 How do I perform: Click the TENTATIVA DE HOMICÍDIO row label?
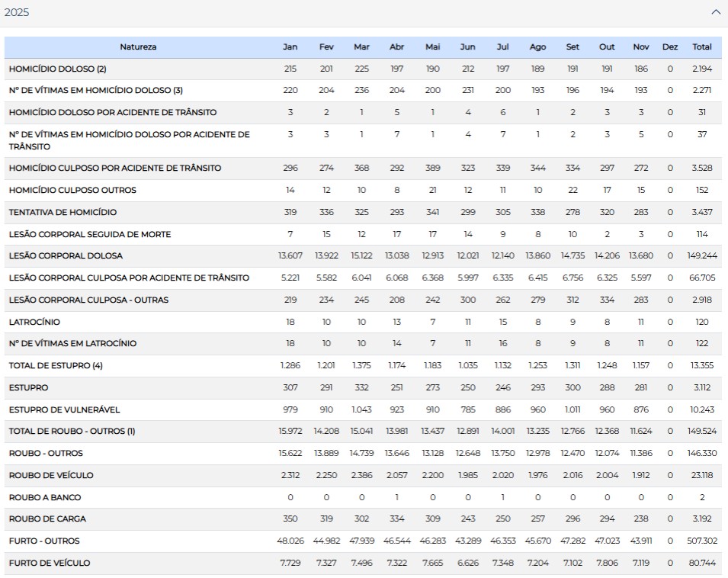pos(63,212)
